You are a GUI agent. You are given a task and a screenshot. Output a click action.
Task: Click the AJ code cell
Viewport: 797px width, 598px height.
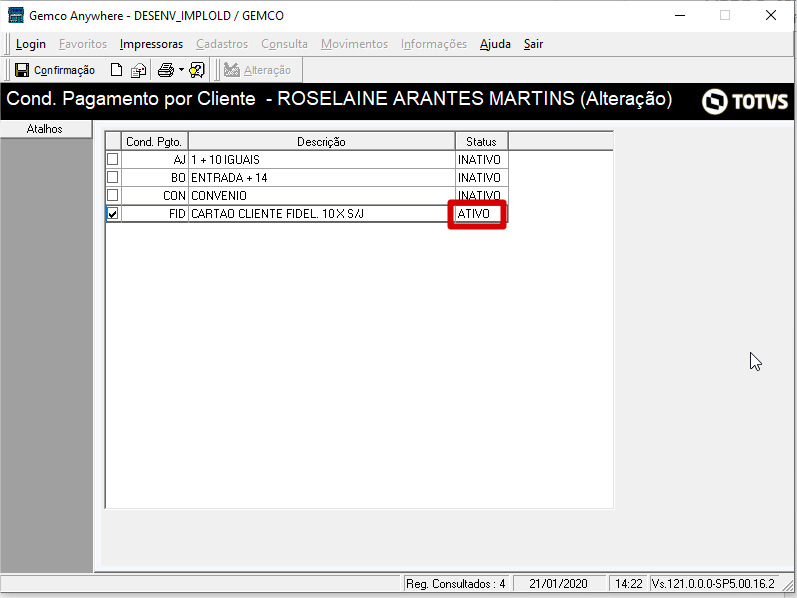pyautogui.click(x=155, y=160)
